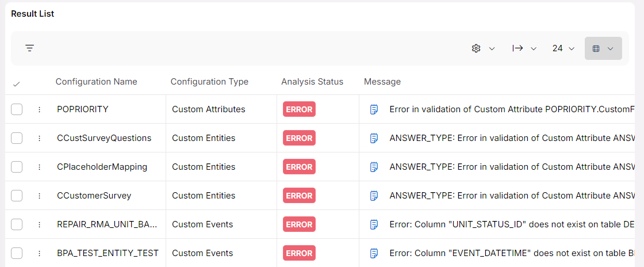The height and width of the screenshot is (267, 644).
Task: Click the ERROR badge in CCustSurveyQuestions row
Action: click(299, 138)
